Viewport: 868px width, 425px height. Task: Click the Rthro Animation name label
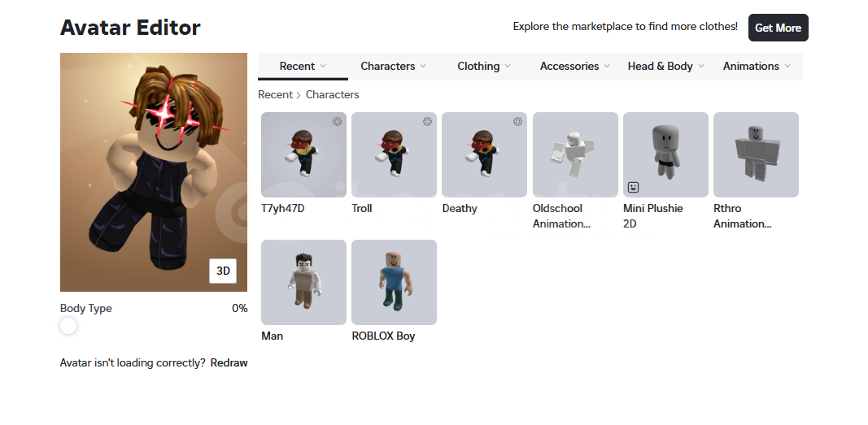pos(743,216)
